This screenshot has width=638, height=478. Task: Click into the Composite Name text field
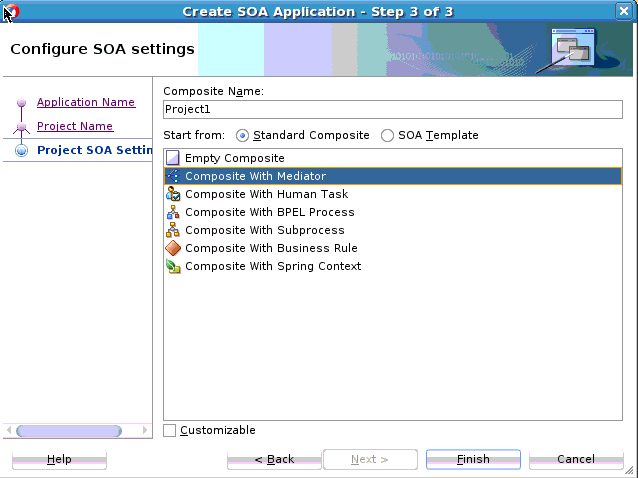[x=393, y=109]
